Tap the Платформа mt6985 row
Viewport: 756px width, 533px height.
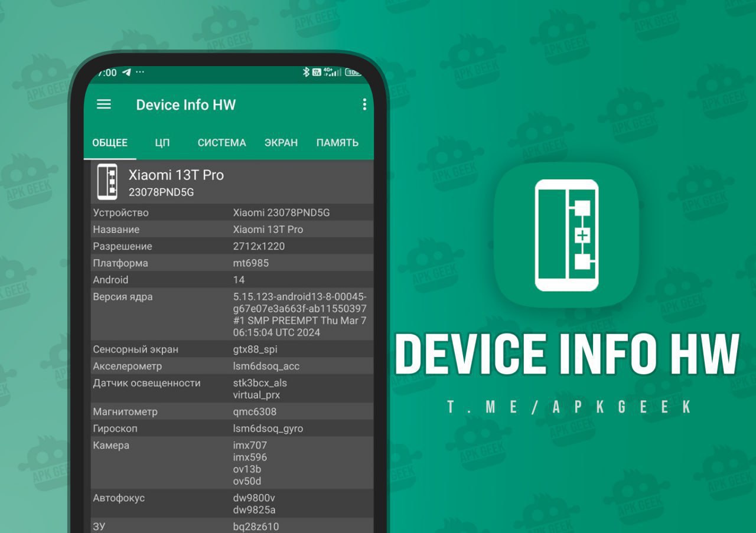232,263
